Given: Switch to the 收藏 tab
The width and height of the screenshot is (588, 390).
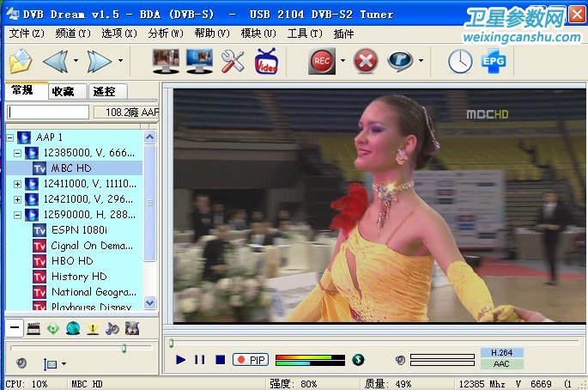Looking at the screenshot, I should coord(63,91).
